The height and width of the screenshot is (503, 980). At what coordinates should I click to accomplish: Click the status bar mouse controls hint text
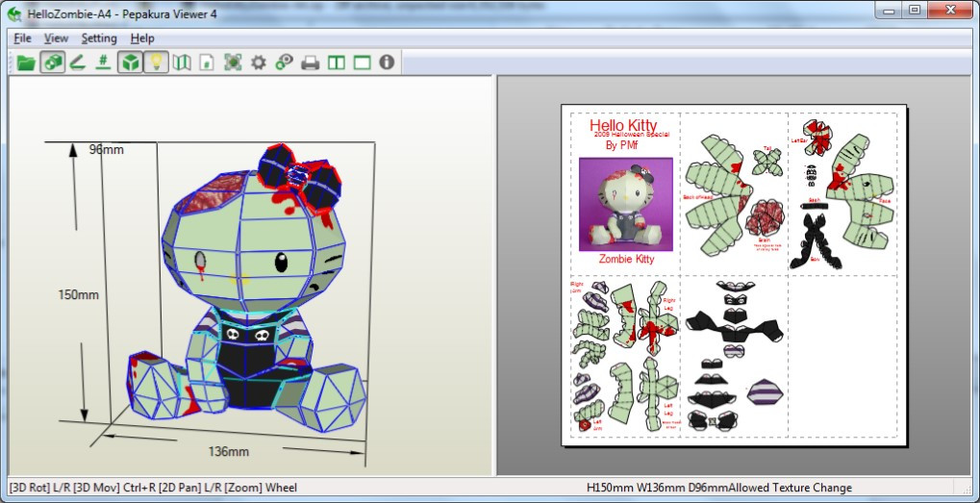(153, 488)
